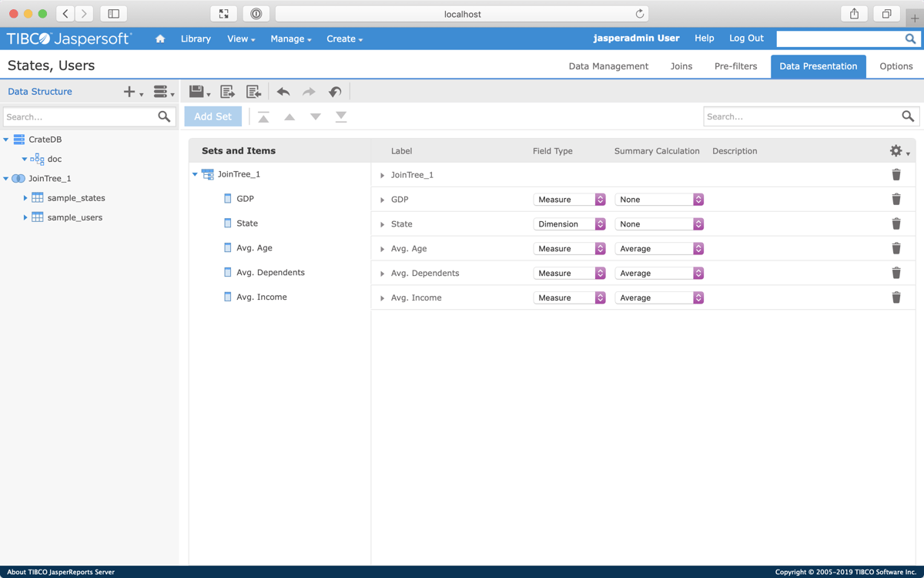Image resolution: width=924 pixels, height=578 pixels.
Task: Switch to the Pre-filters tab
Action: pos(735,66)
